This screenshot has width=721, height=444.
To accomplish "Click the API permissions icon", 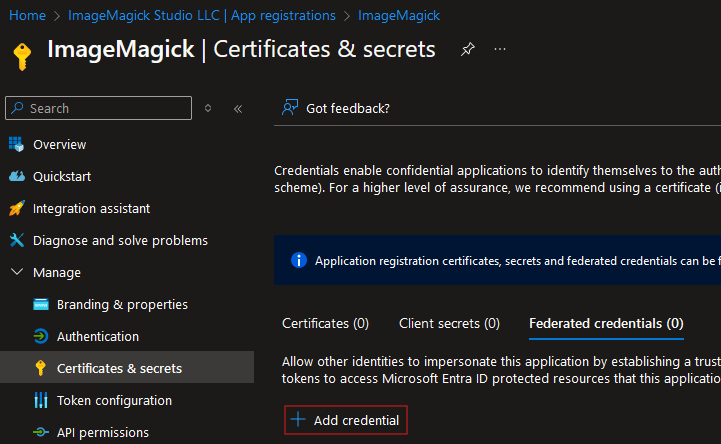I will click(41, 432).
